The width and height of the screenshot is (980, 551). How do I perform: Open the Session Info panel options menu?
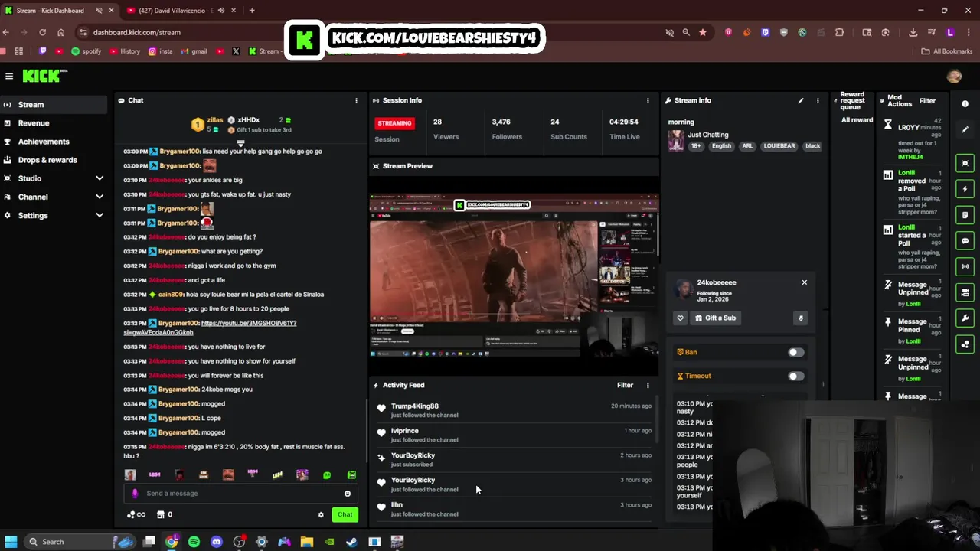(x=648, y=100)
